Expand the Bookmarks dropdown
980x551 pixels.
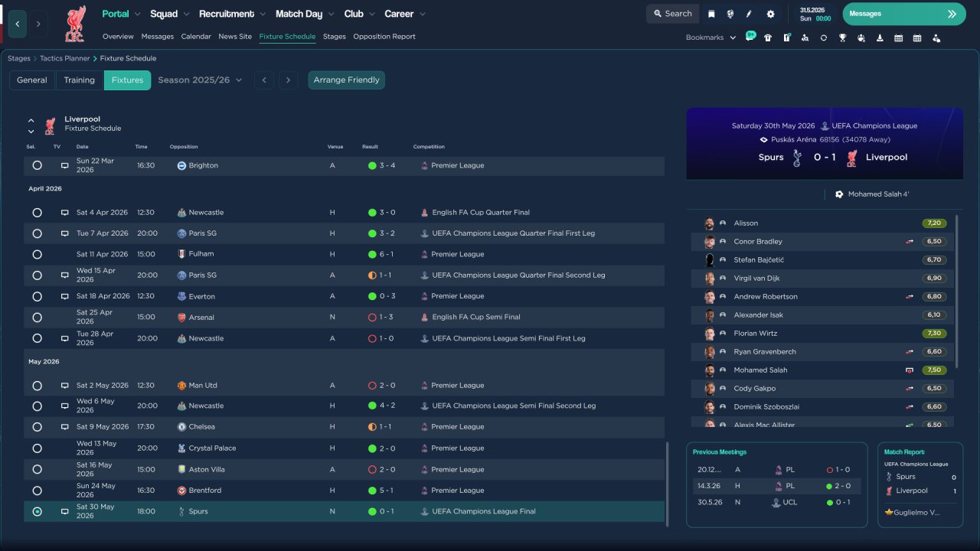(x=710, y=37)
